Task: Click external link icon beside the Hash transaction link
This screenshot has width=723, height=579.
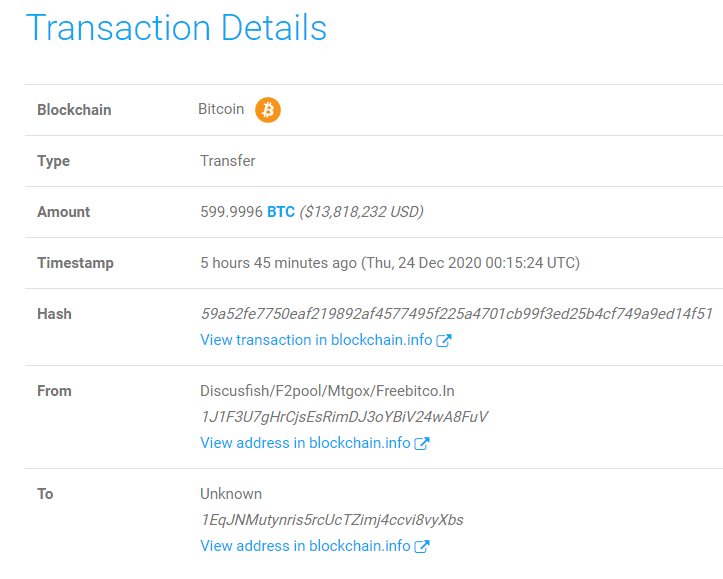Action: [444, 340]
